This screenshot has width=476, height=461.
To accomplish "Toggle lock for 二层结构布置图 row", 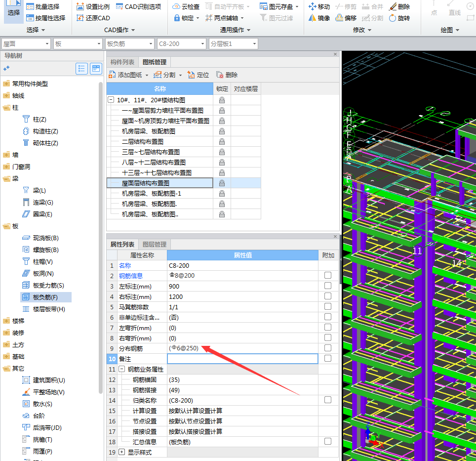I will point(222,141).
